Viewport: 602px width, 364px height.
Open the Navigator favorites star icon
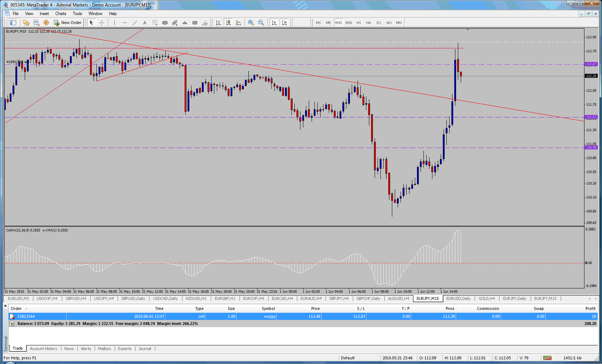point(26,23)
